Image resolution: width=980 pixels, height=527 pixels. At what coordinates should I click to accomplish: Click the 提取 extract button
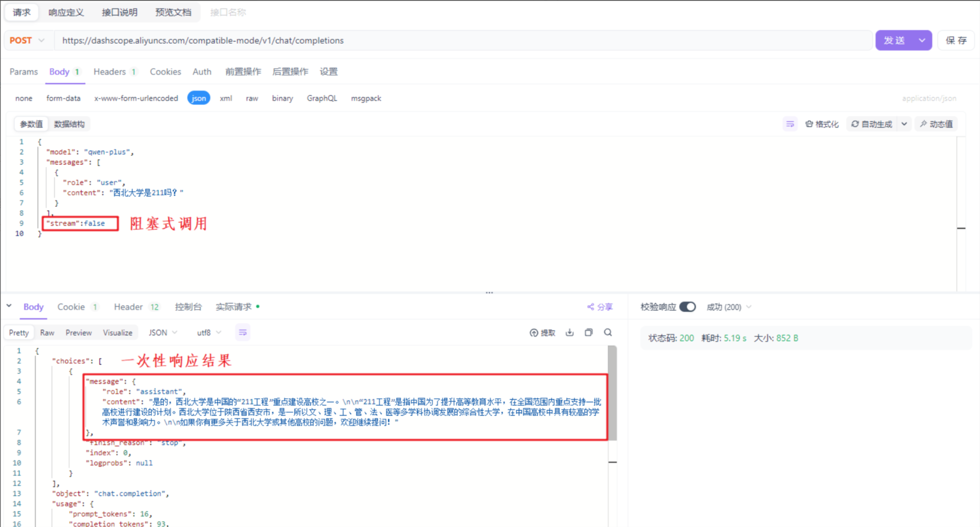point(542,332)
